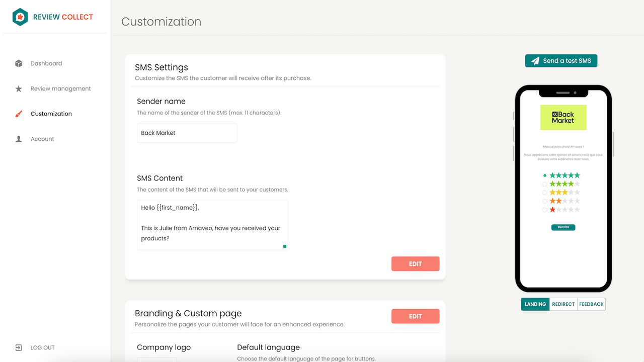Select the three-star rating radio button

(x=545, y=193)
